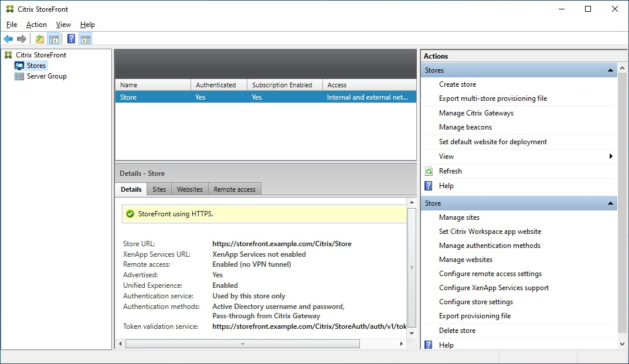This screenshot has width=629, height=364.
Task: Click the forward navigation arrow
Action: [22, 39]
